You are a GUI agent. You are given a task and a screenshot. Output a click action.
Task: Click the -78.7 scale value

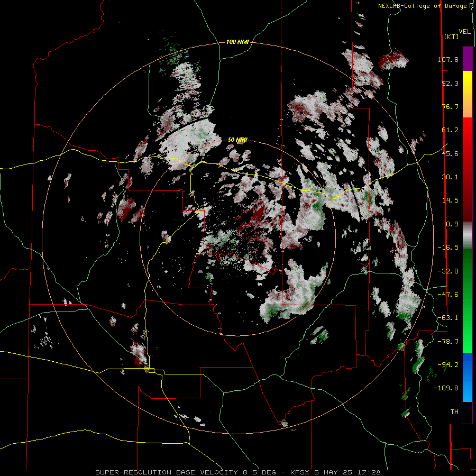(448, 342)
